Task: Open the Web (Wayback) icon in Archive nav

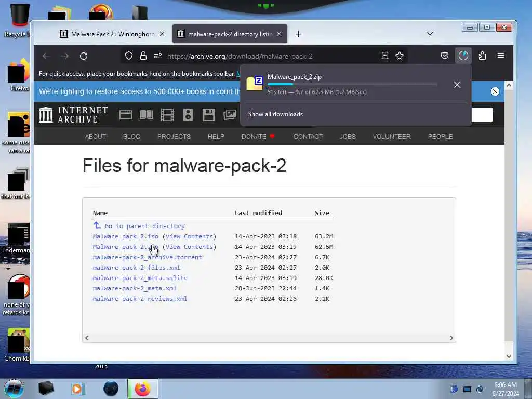Action: click(x=126, y=115)
